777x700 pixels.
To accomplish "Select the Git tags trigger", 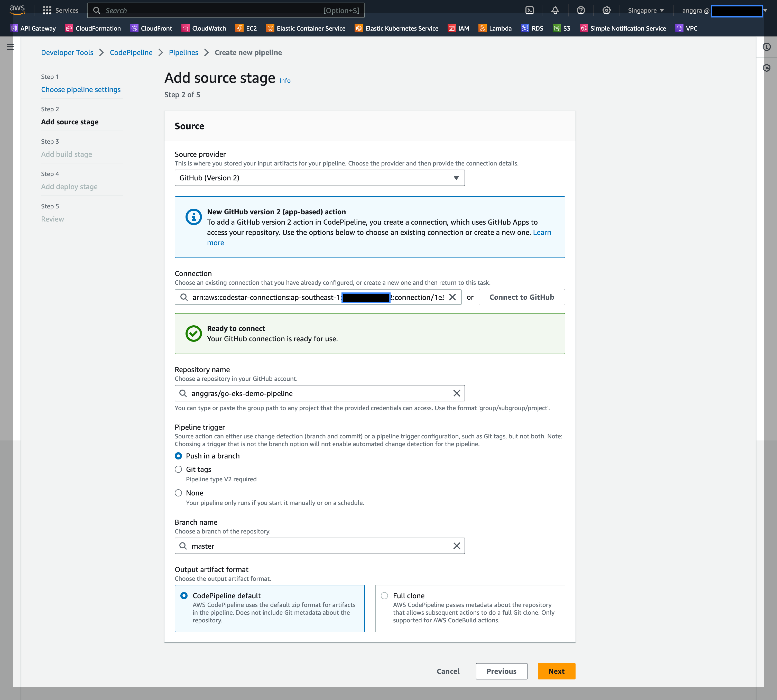I will pyautogui.click(x=179, y=469).
